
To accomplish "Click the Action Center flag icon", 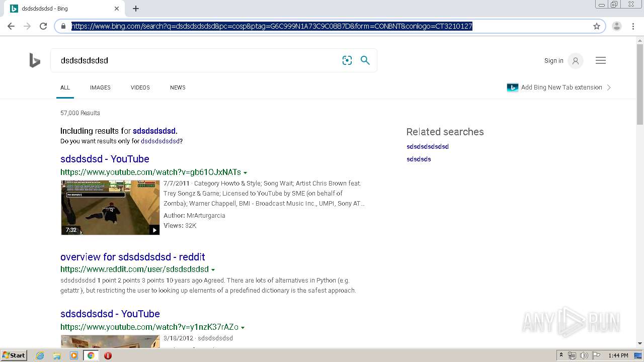I will point(596,355).
